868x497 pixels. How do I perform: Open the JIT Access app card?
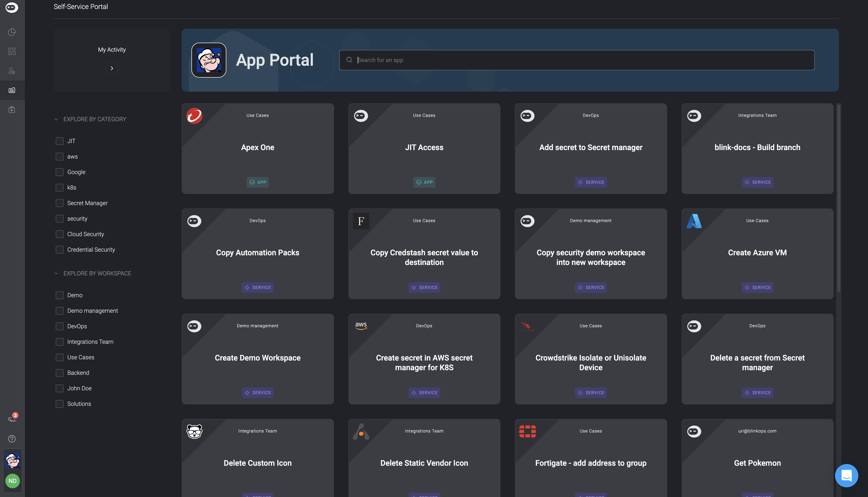(424, 149)
